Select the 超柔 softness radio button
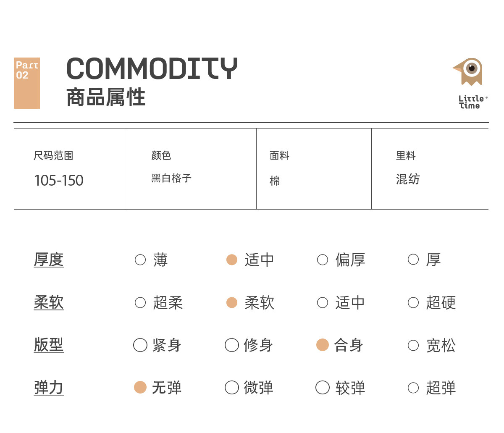 click(140, 303)
